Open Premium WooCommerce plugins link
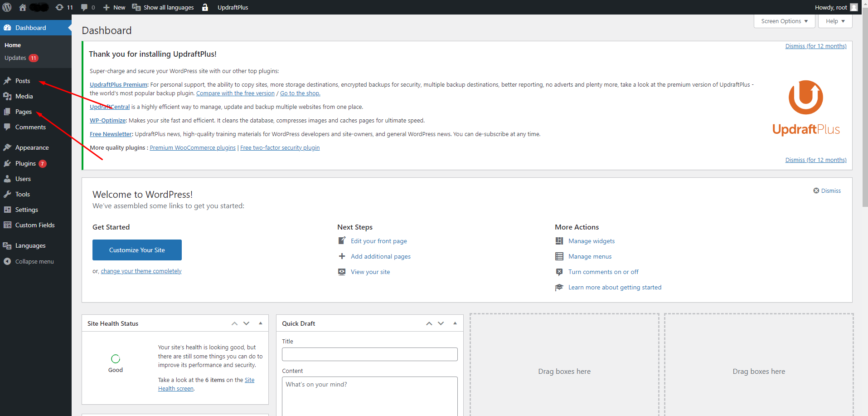 pos(193,147)
